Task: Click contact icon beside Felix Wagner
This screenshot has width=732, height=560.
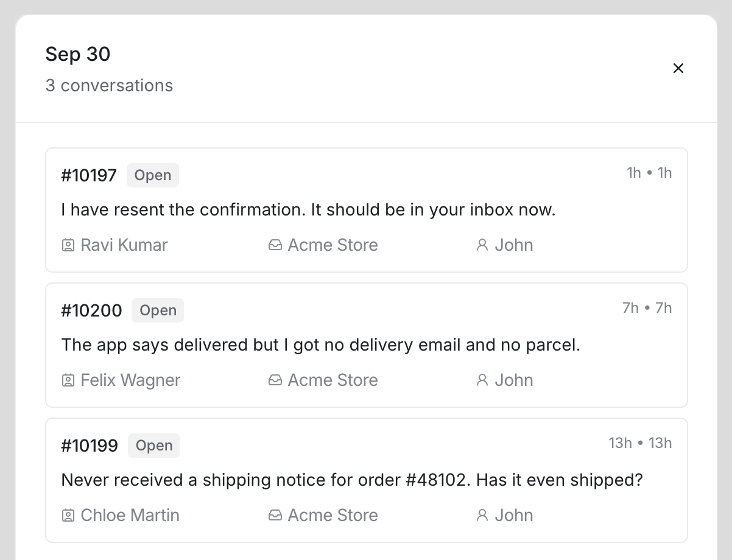Action: click(68, 380)
